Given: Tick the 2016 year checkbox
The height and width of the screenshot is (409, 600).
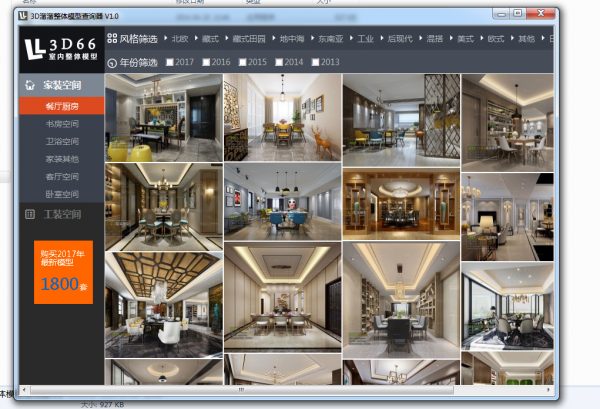Looking at the screenshot, I should point(205,62).
